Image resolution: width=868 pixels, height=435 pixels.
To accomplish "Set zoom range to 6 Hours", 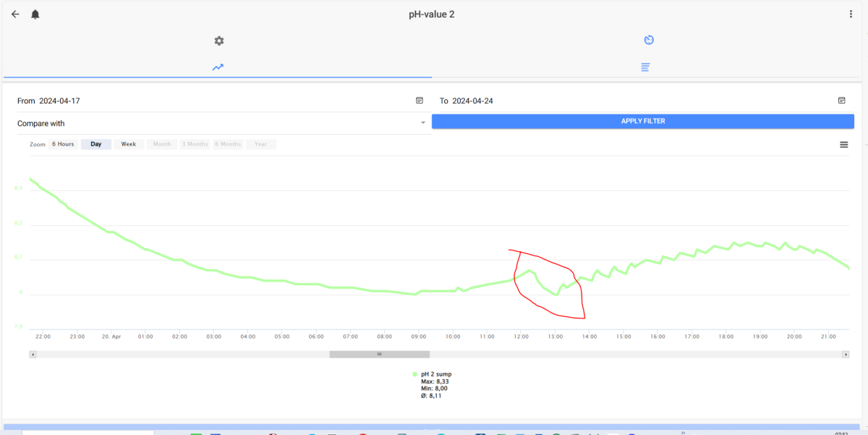I will pos(63,144).
